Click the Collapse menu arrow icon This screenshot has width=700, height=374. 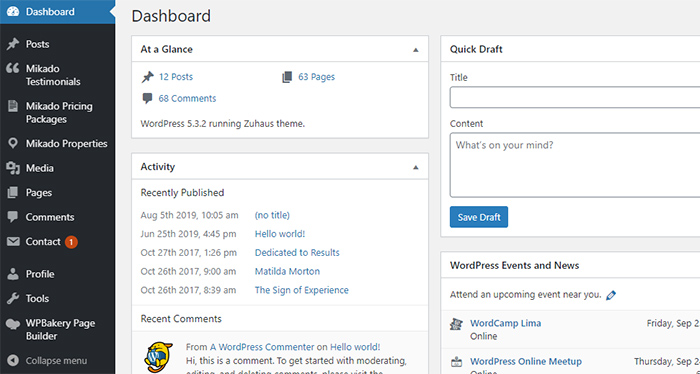pos(13,360)
